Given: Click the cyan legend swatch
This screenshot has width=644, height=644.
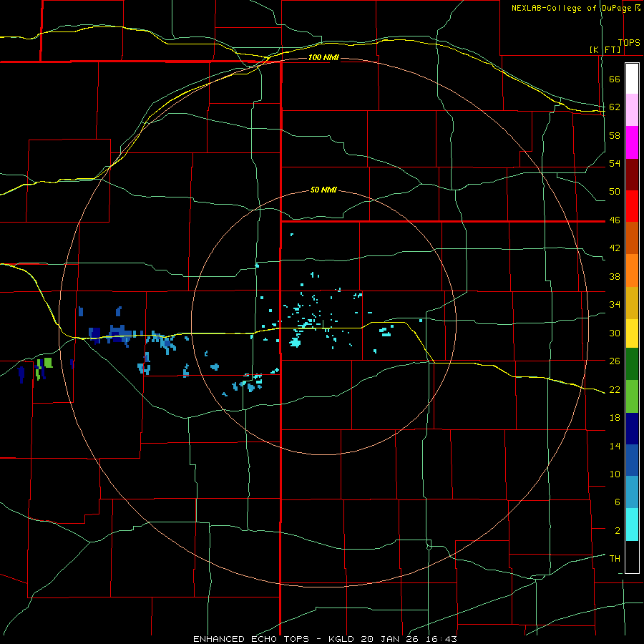Looking at the screenshot, I should [632, 525].
